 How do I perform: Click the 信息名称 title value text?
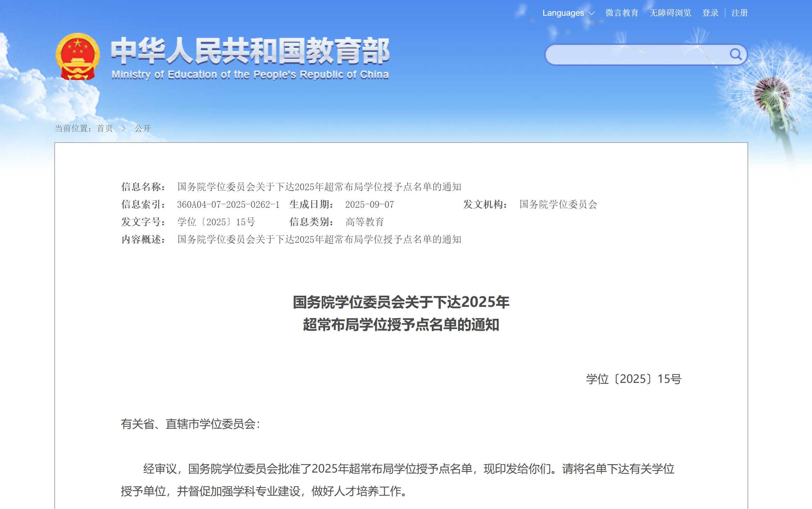(x=319, y=187)
